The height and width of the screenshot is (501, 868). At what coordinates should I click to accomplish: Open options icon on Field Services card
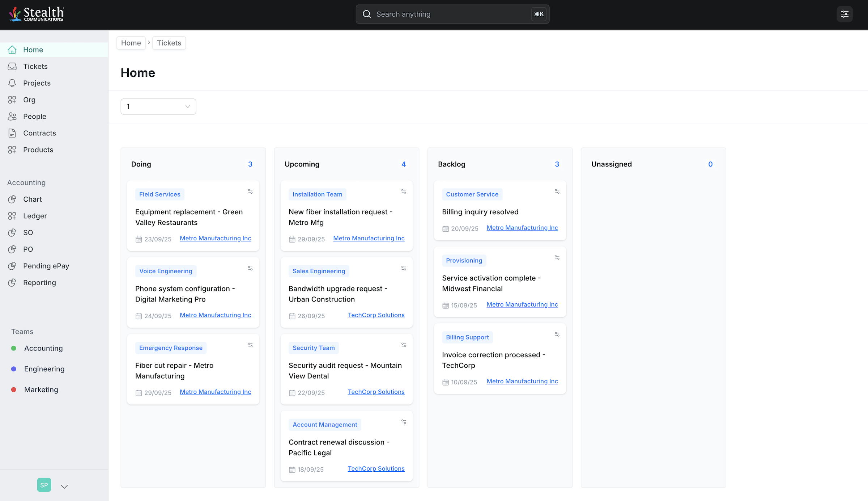point(250,191)
